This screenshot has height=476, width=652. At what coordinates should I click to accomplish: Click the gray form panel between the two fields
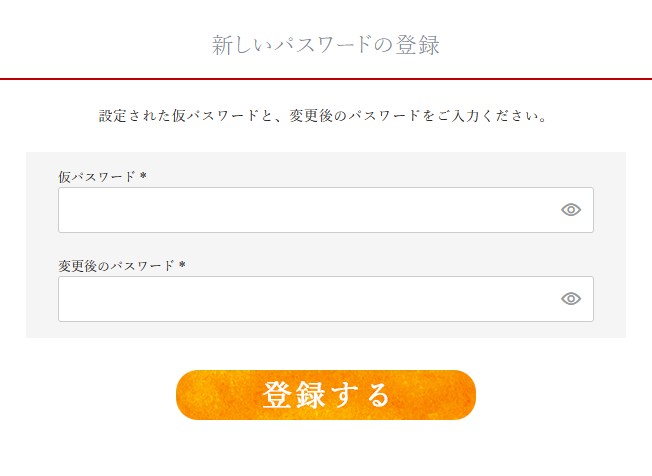pyautogui.click(x=326, y=245)
